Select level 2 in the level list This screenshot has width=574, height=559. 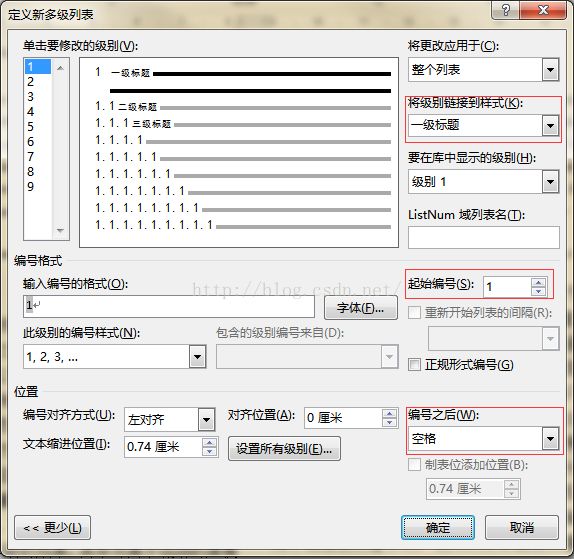pyautogui.click(x=37, y=82)
